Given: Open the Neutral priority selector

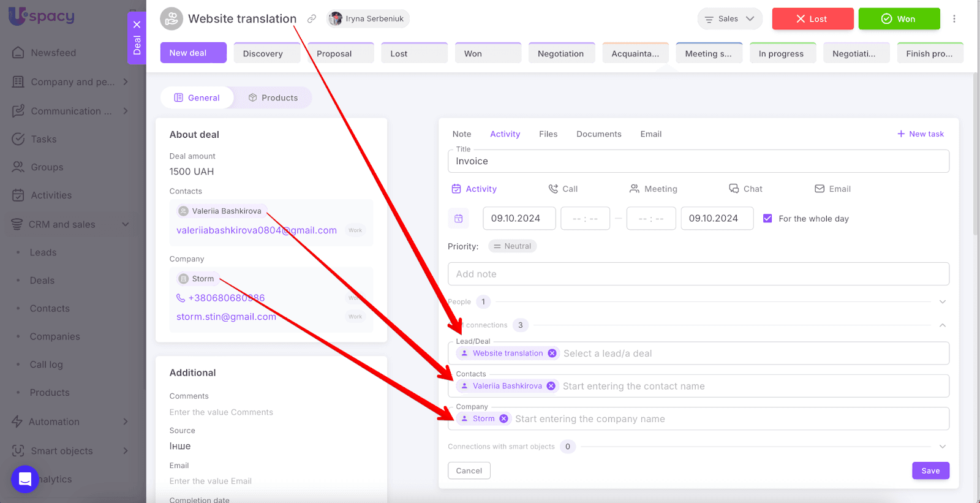Looking at the screenshot, I should [513, 246].
